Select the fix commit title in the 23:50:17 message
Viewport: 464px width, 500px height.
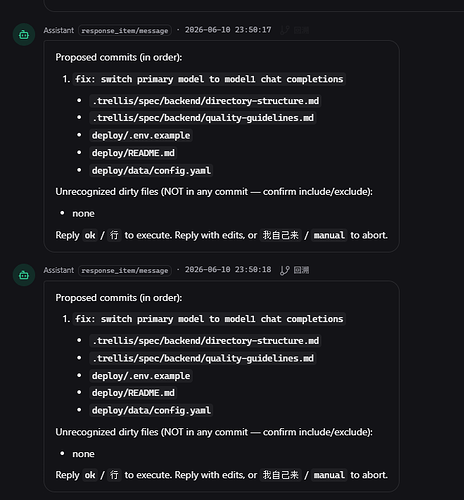(x=209, y=79)
